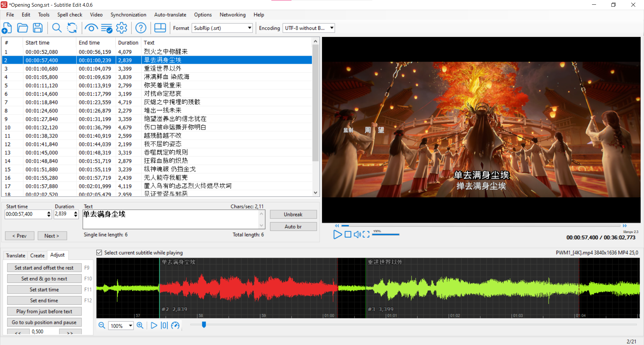Open the File menu

pos(10,15)
